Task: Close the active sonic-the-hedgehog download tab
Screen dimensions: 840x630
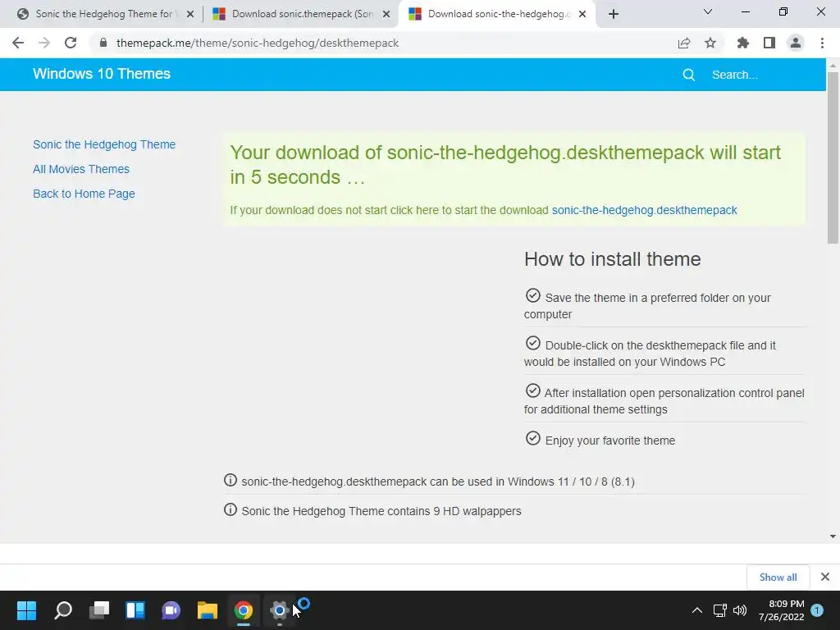Action: tap(583, 14)
